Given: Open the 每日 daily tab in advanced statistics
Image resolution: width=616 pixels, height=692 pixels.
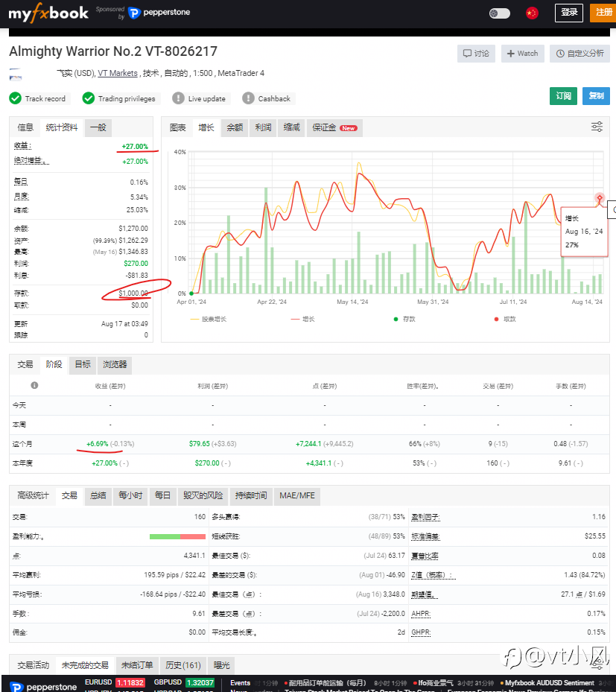Looking at the screenshot, I should click(x=163, y=495).
